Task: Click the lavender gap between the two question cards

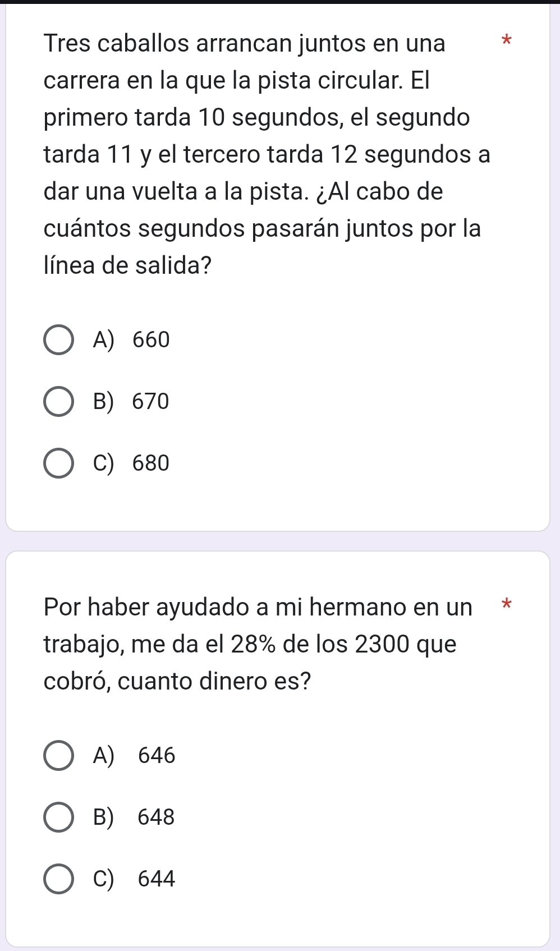Action: coord(278,541)
